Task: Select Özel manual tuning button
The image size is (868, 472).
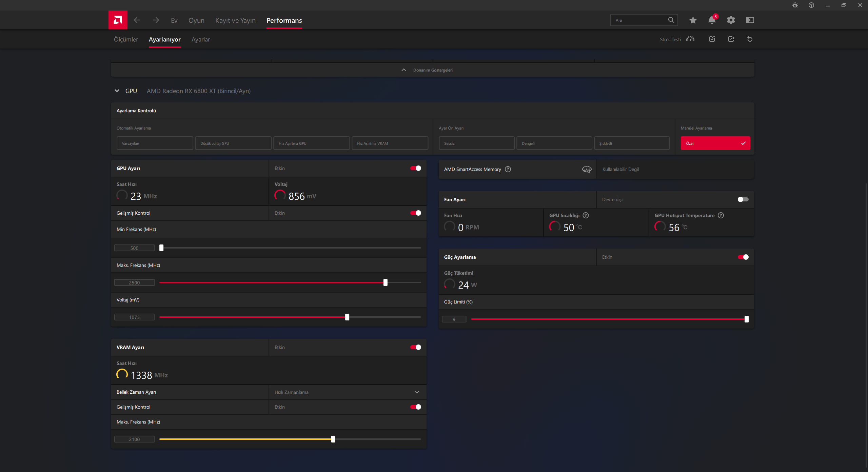Action: 715,143
